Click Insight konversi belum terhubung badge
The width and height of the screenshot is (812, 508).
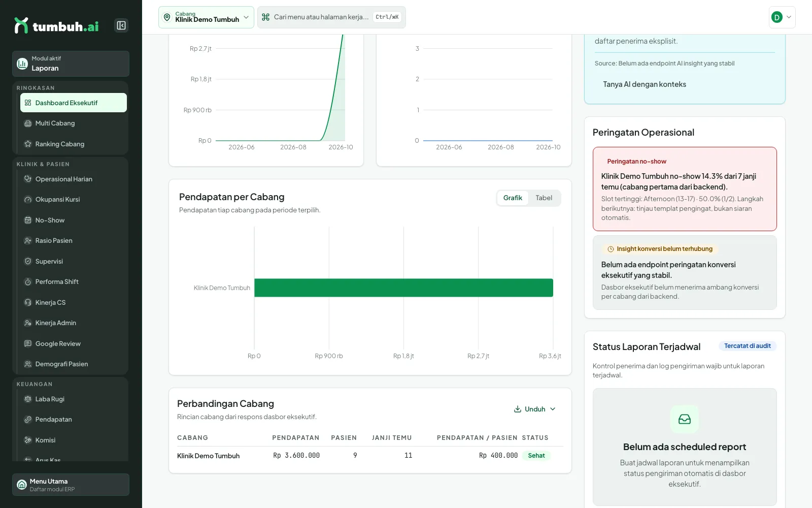[x=660, y=249]
